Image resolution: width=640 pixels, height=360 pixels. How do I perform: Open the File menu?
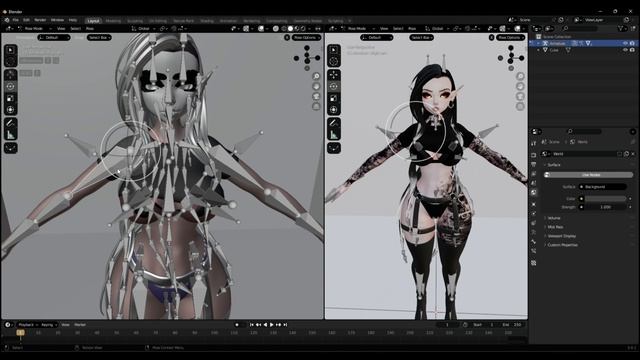pos(16,20)
